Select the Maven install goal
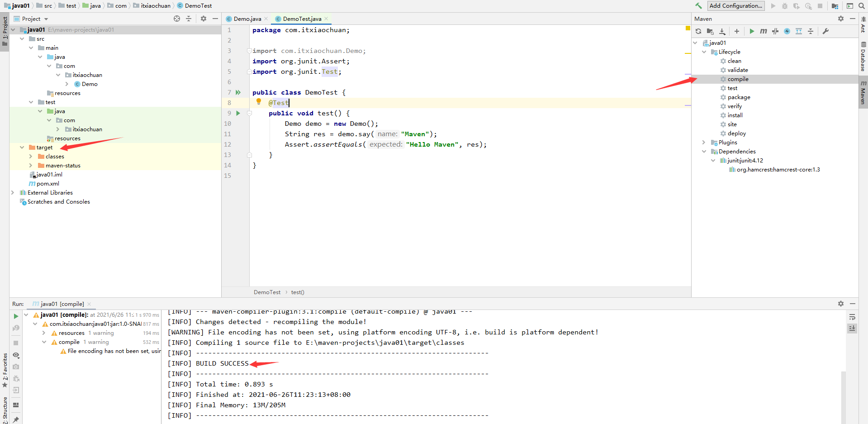 tap(735, 115)
